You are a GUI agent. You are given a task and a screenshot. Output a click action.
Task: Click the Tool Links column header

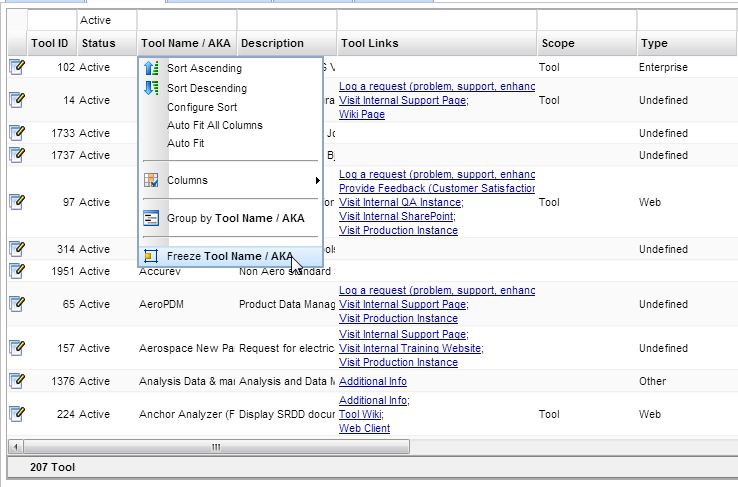tap(369, 43)
